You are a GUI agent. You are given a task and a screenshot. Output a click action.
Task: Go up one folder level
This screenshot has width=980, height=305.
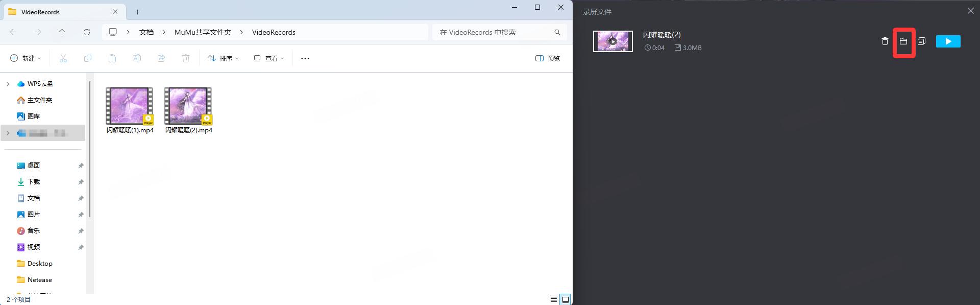tap(62, 32)
